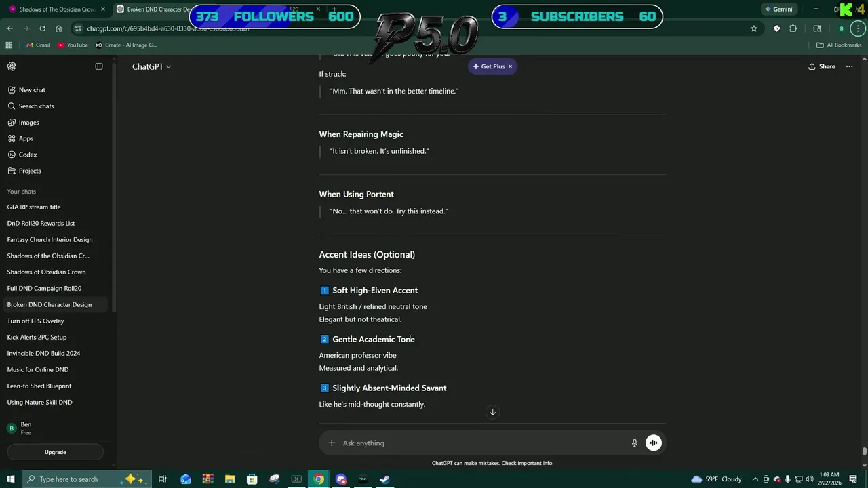This screenshot has height=488, width=868.
Task: Open the 'Fantasy Church Interior Design' chat
Action: [56, 239]
